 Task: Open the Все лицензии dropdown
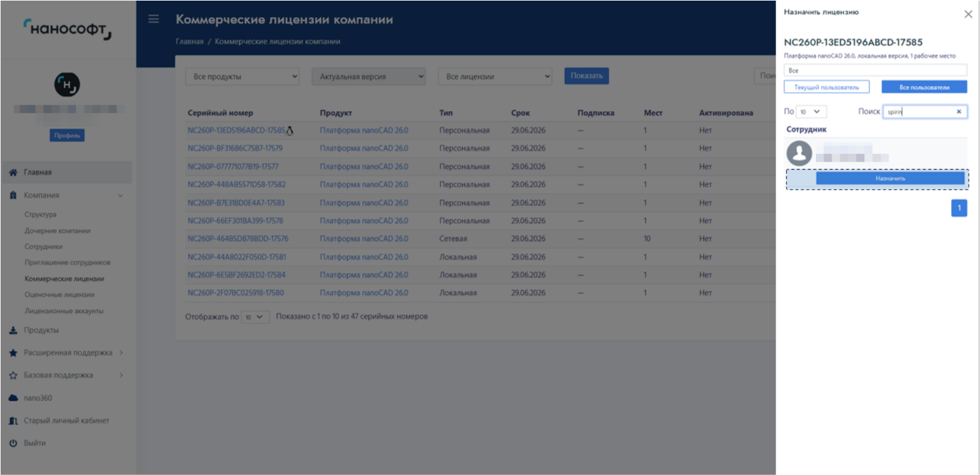pos(495,76)
